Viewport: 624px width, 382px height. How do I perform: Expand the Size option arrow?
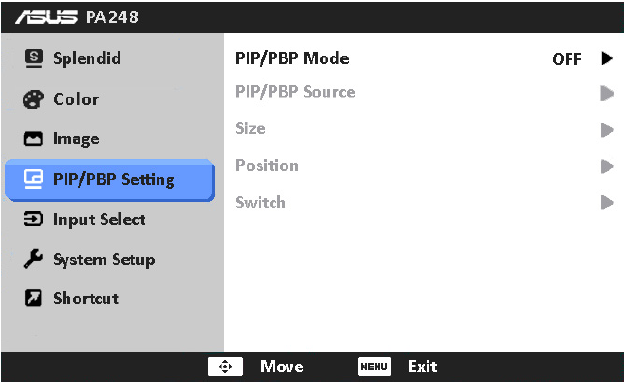pos(607,130)
